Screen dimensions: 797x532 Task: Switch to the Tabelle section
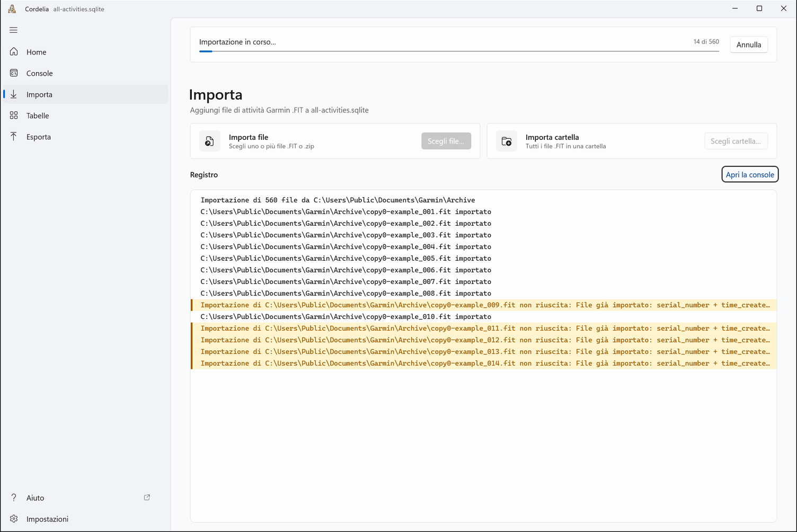(x=86, y=115)
